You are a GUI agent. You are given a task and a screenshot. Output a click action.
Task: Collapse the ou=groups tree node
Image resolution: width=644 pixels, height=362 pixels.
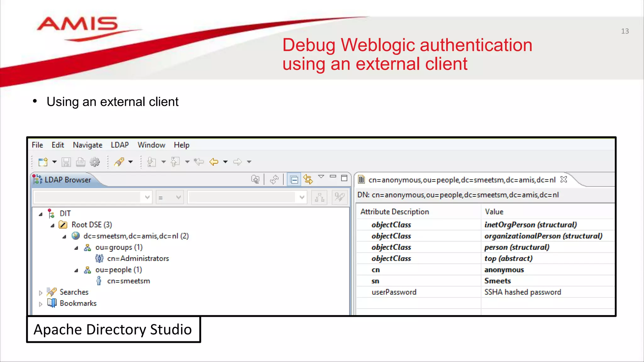(76, 248)
